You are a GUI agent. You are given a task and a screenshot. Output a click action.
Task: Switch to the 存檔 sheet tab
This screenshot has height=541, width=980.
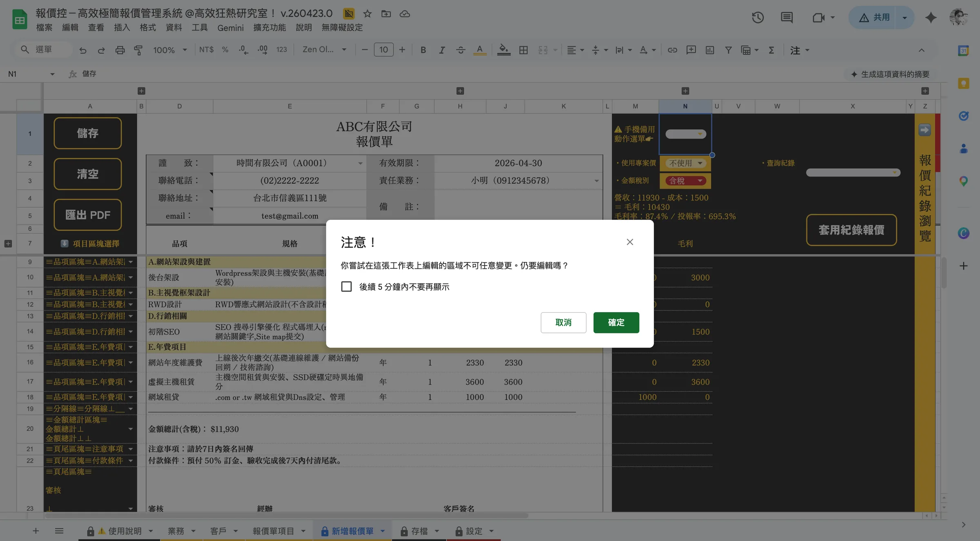coord(419,531)
